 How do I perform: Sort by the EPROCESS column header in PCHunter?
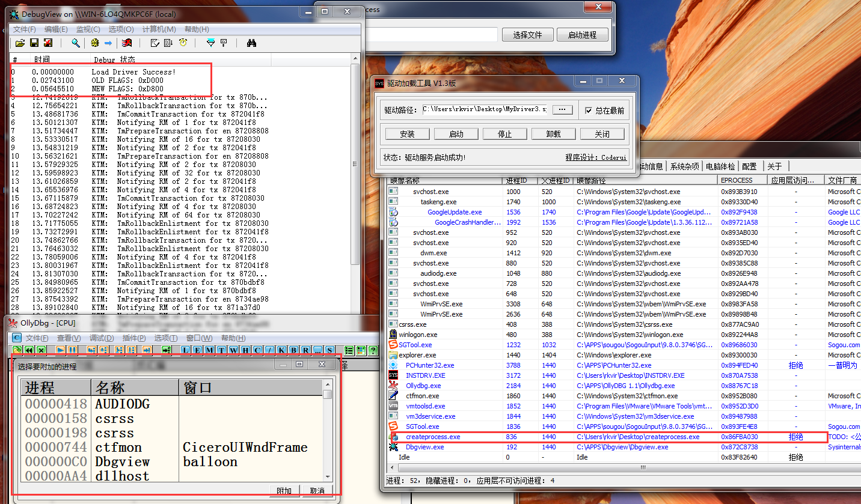click(743, 180)
